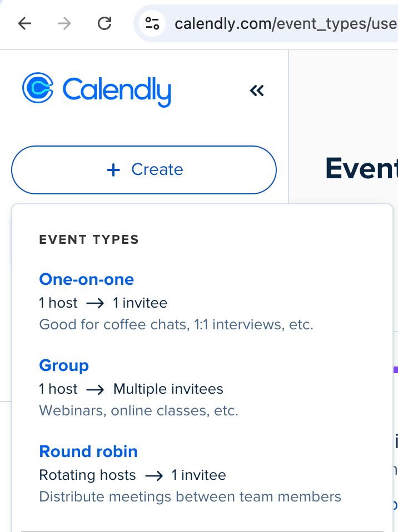Click the browser back arrow
This screenshot has width=398, height=532.
click(25, 23)
